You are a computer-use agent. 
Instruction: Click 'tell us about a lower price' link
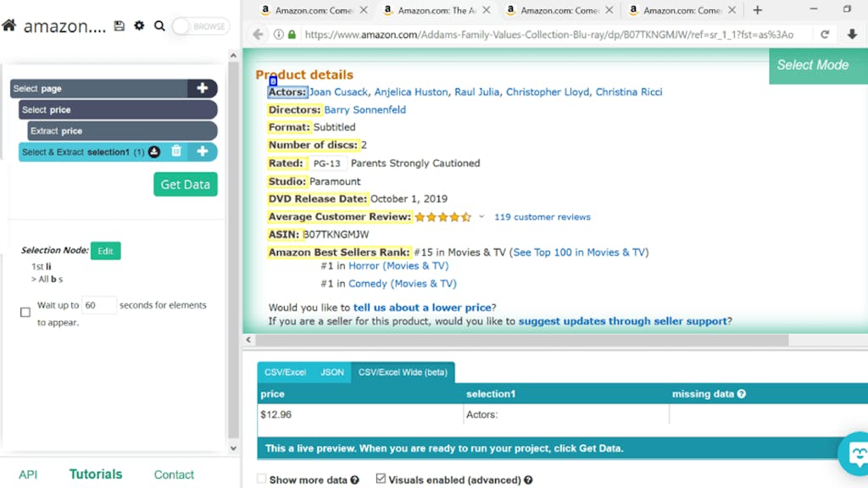[422, 308]
